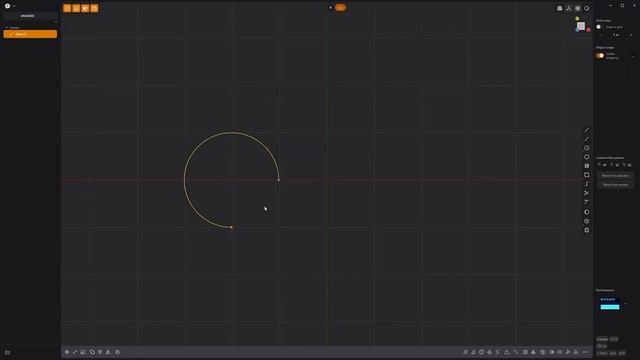
Task: Click the white face of the view cube
Action: pos(581,26)
